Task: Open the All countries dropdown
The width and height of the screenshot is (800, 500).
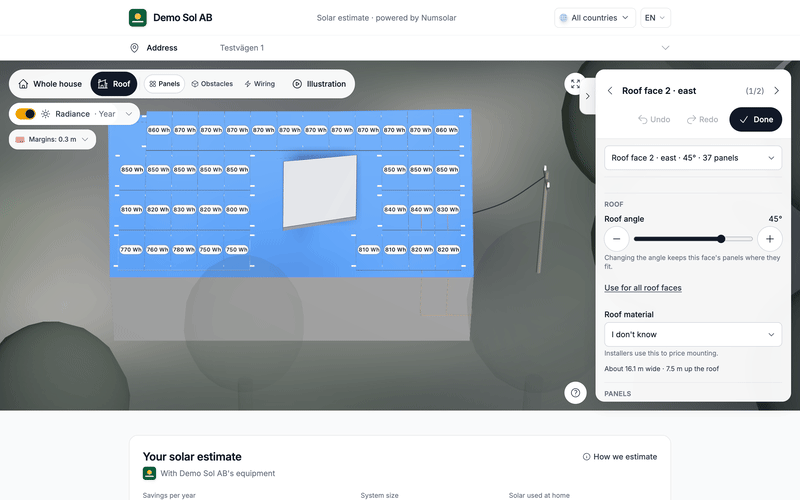Action: click(594, 18)
